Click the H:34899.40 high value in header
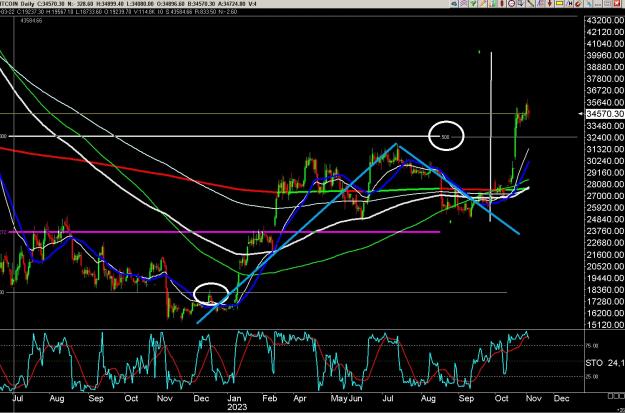 click(x=112, y=4)
